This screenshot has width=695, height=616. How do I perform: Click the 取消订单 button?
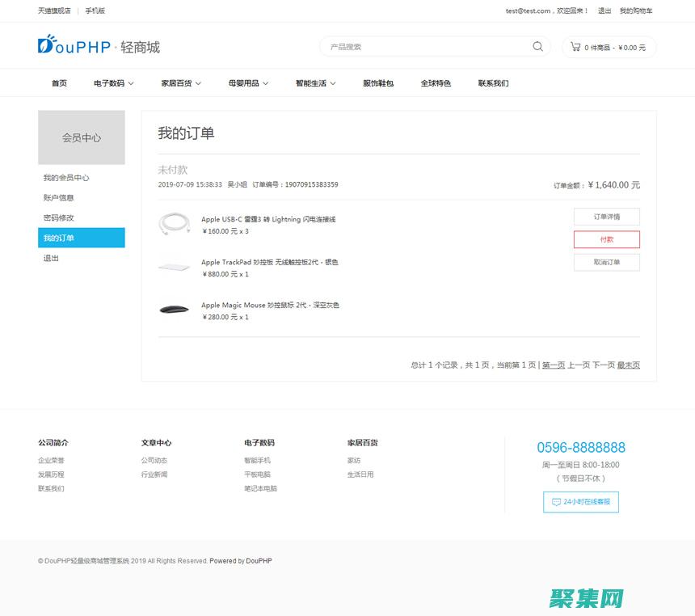(606, 262)
